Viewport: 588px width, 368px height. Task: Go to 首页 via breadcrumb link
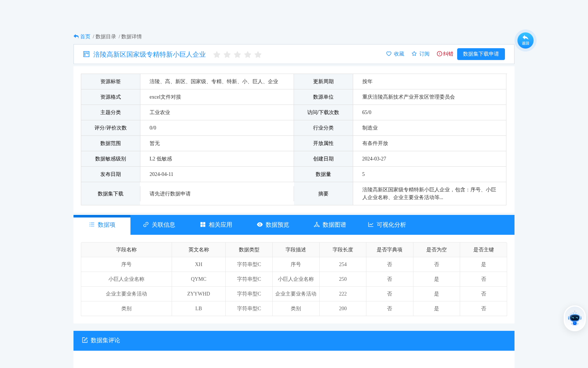85,36
